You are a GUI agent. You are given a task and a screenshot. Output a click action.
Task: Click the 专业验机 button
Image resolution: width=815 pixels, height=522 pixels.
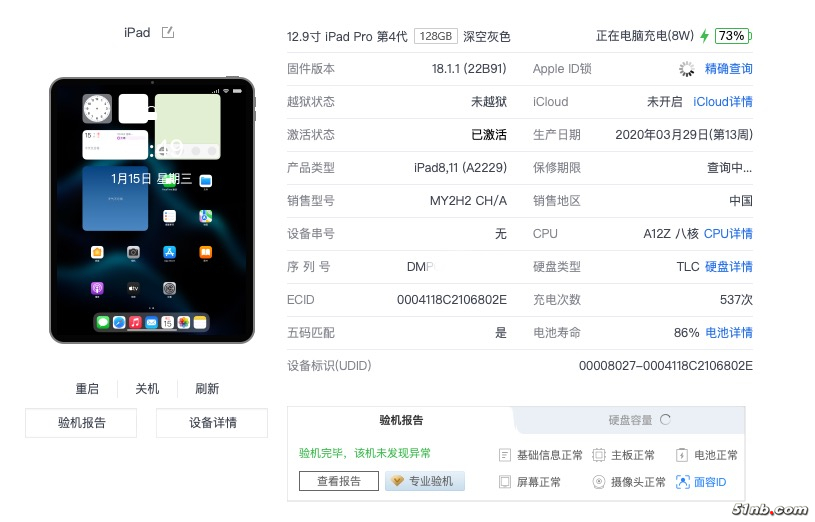tap(425, 481)
